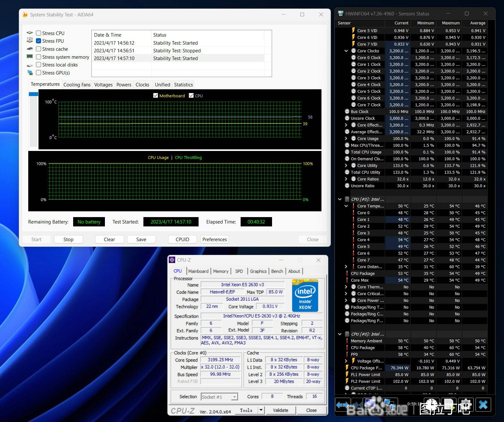Click Validate in CPU-Z

point(281,410)
